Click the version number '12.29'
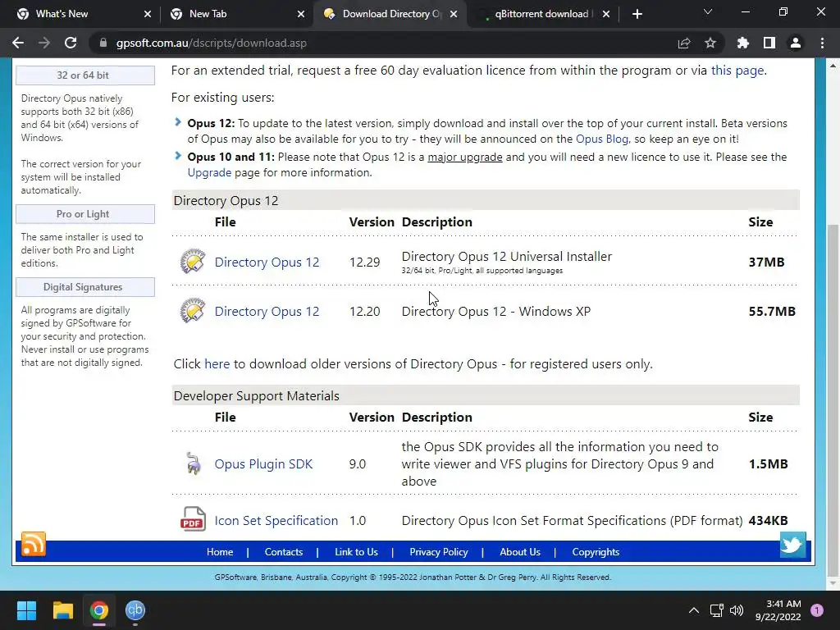 point(364,262)
